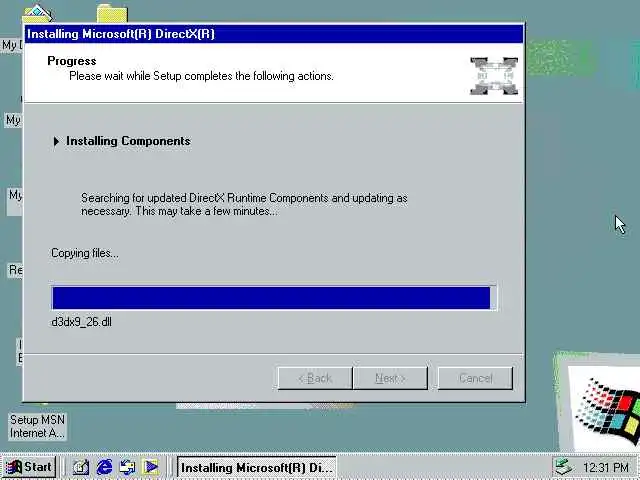The image size is (640, 480).
Task: Cancel the DirectX installation
Action: [475, 378]
